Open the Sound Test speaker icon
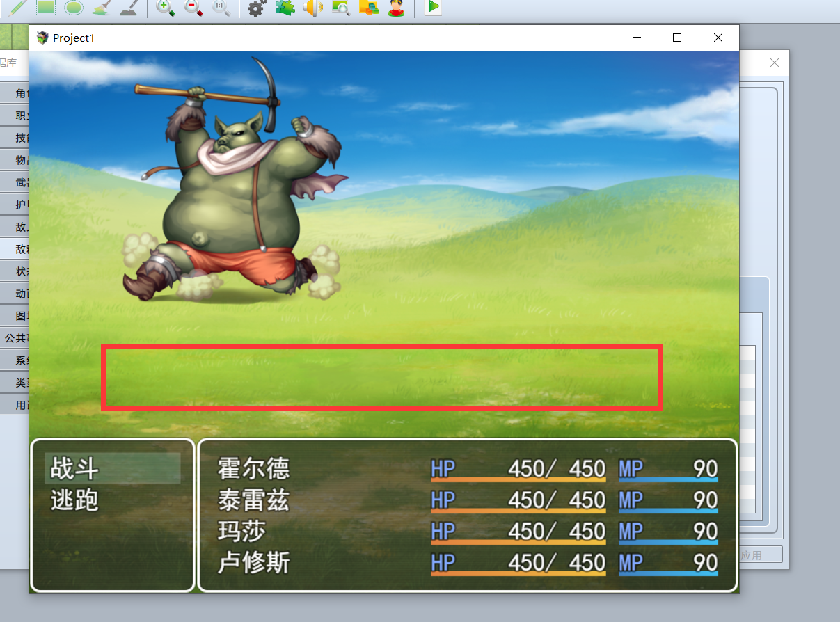The image size is (840, 622). [313, 8]
